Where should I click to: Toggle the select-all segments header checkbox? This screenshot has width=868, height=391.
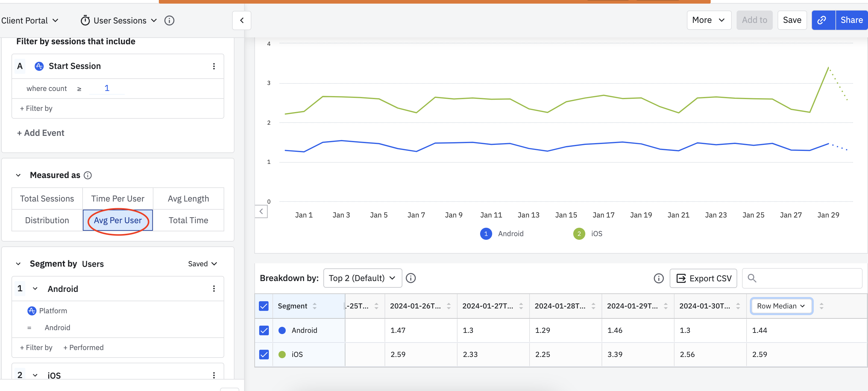tap(264, 306)
